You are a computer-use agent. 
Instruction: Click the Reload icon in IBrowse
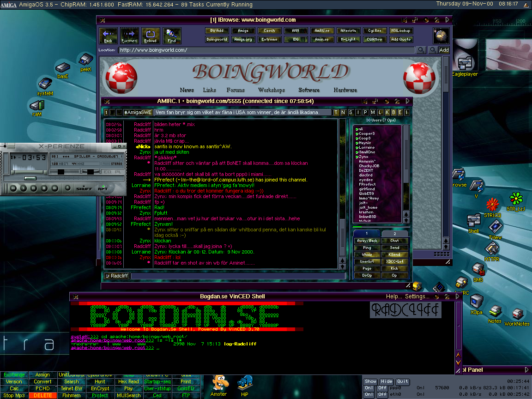tap(150, 36)
